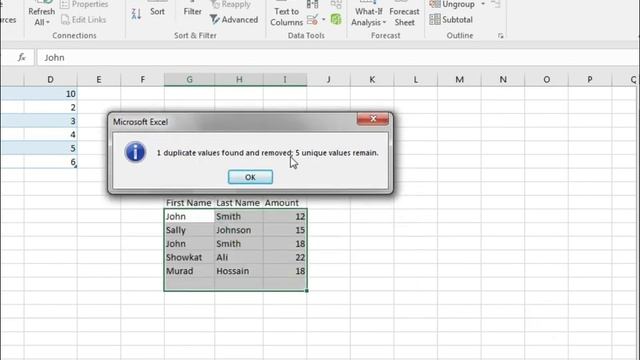Select the amount cell showing 22

[285, 258]
